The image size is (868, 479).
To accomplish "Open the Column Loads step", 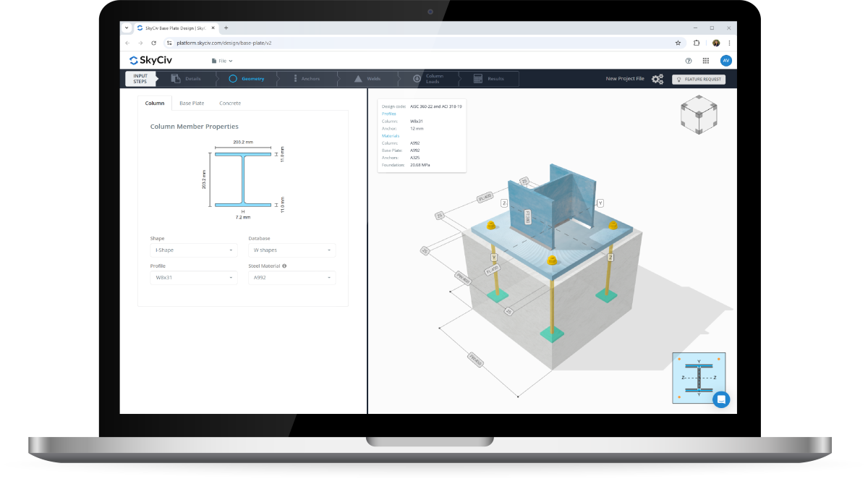I will 431,78.
